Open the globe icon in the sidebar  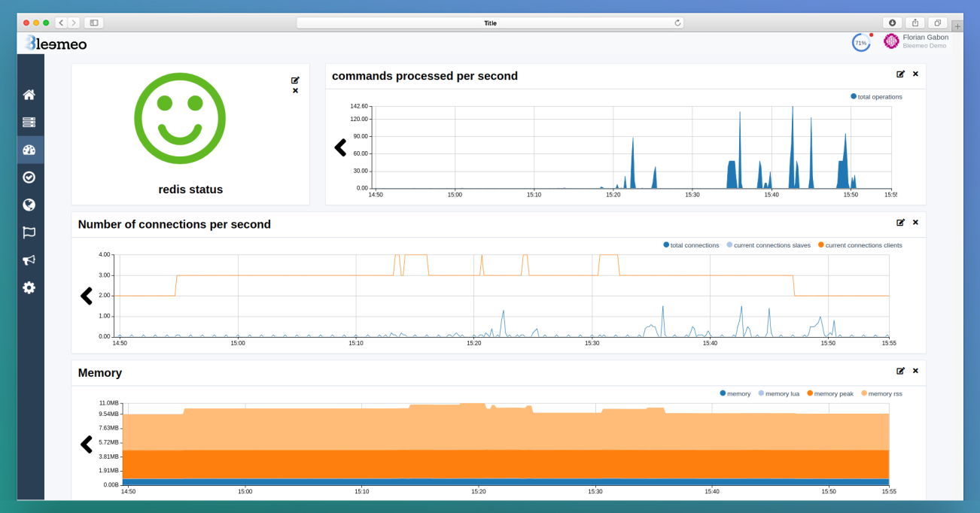point(29,204)
